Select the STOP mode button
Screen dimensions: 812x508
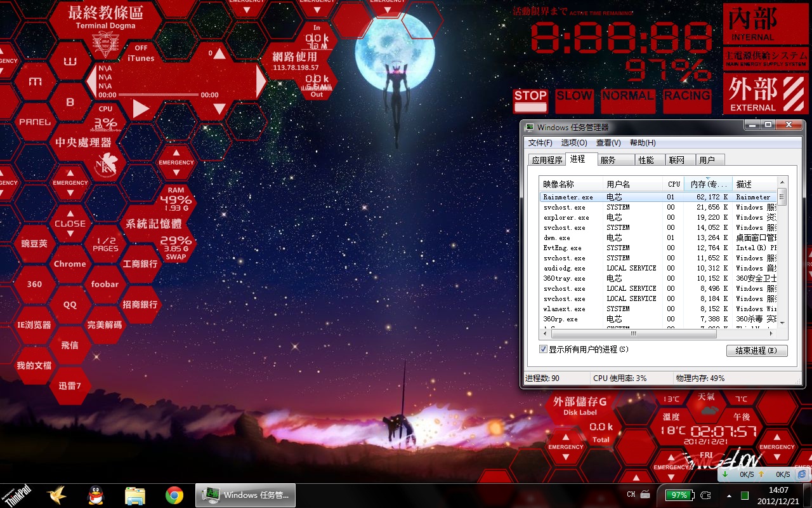point(530,102)
